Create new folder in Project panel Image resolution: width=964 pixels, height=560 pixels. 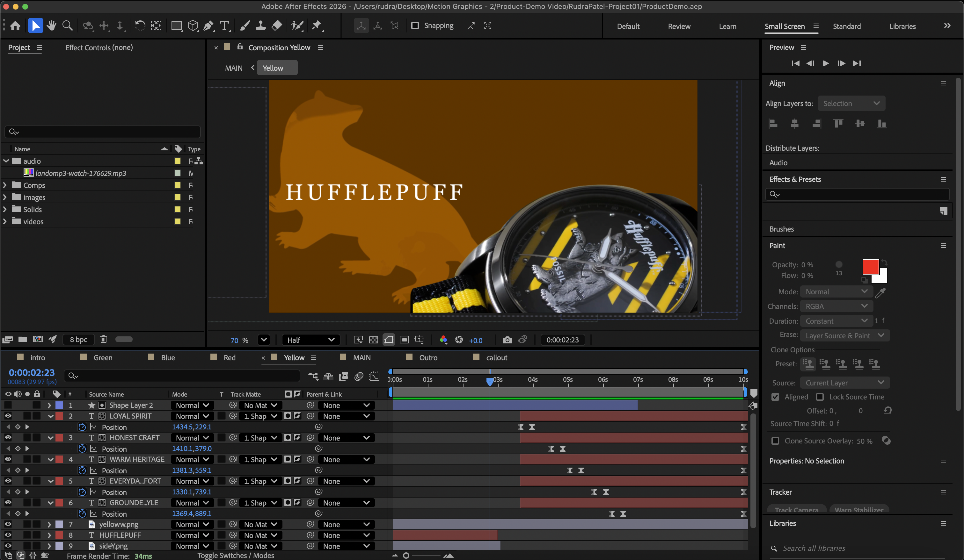pyautogui.click(x=23, y=339)
